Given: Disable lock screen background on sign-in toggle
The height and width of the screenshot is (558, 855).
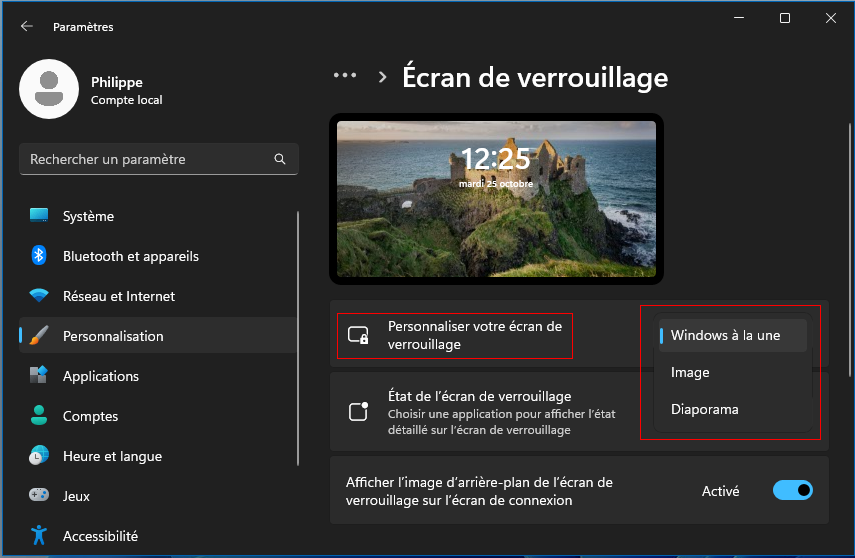Looking at the screenshot, I should [x=792, y=490].
